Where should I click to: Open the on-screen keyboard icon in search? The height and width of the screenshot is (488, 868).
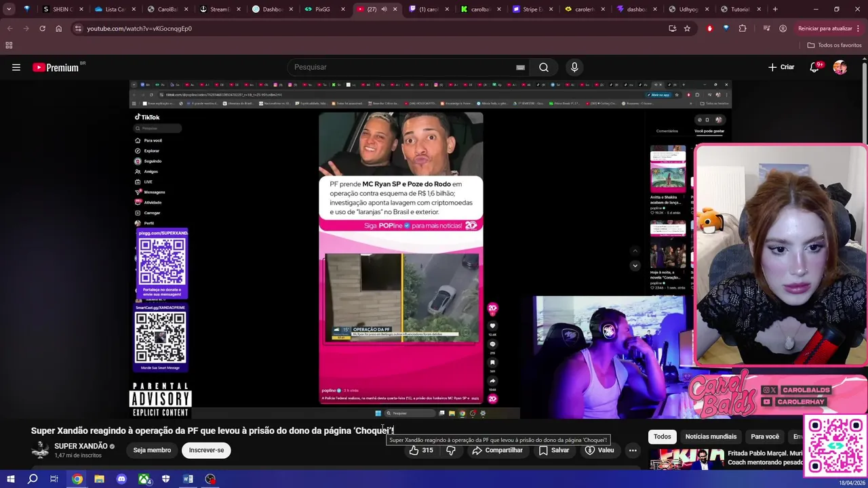pos(520,67)
